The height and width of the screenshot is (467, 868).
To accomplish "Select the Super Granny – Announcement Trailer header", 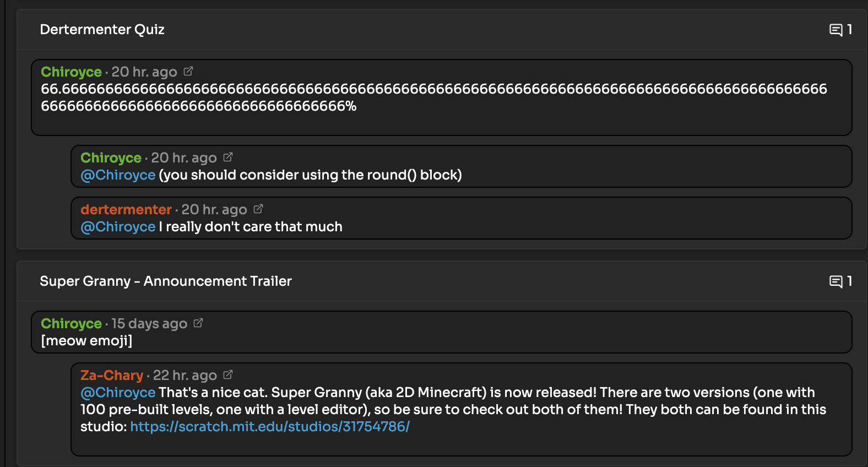I will (165, 281).
